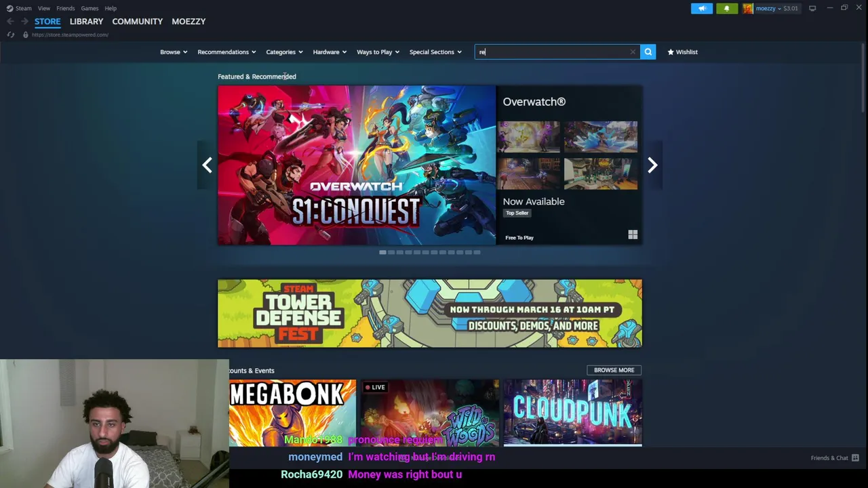This screenshot has height=488, width=868.
Task: Expand the Special Sections dropdown
Action: 435,52
